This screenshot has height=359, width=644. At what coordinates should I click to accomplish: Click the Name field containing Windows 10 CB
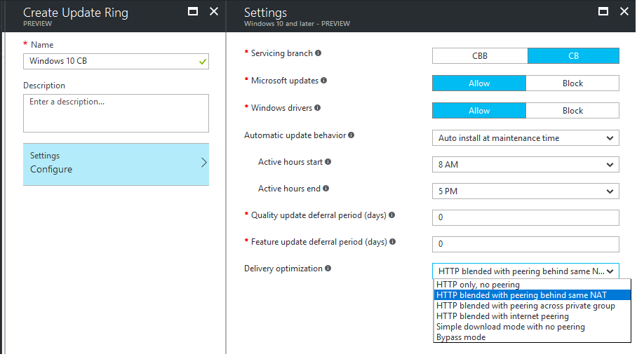click(116, 61)
